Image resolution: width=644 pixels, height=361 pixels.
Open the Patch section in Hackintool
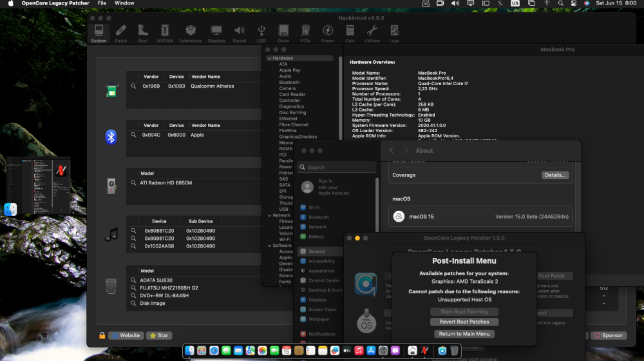(x=121, y=34)
